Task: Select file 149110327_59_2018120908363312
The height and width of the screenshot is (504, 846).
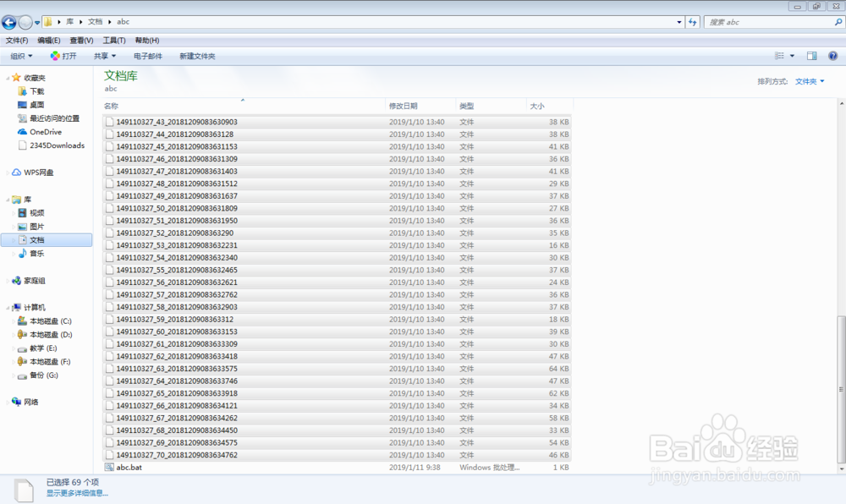Action: [x=337, y=319]
